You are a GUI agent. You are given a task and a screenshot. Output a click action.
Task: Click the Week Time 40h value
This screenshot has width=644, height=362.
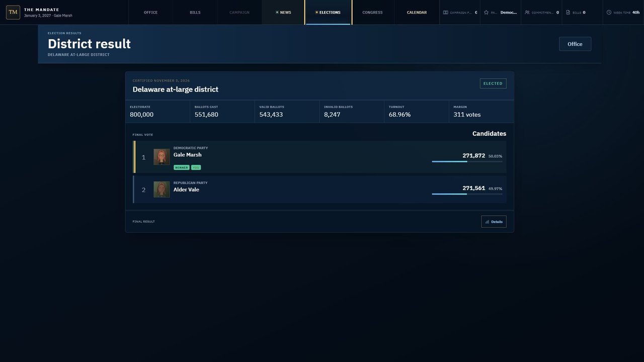pos(636,12)
